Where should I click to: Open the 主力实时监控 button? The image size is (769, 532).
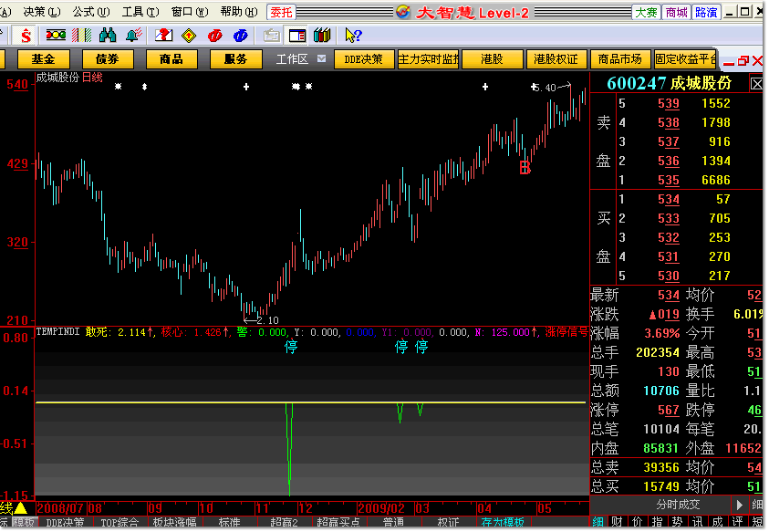point(428,59)
